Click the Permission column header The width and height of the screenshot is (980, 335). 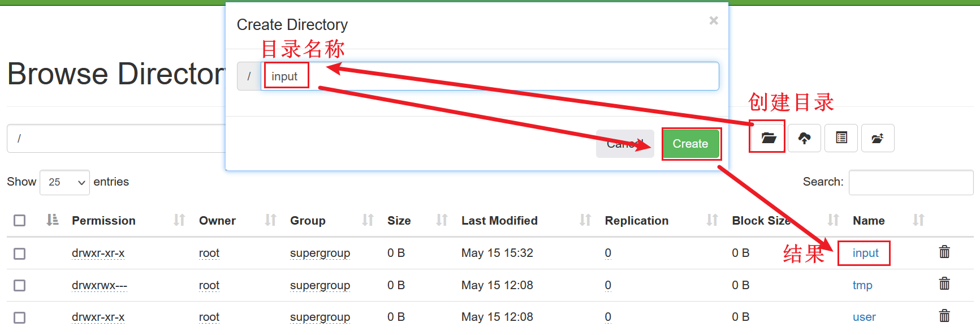click(x=103, y=221)
